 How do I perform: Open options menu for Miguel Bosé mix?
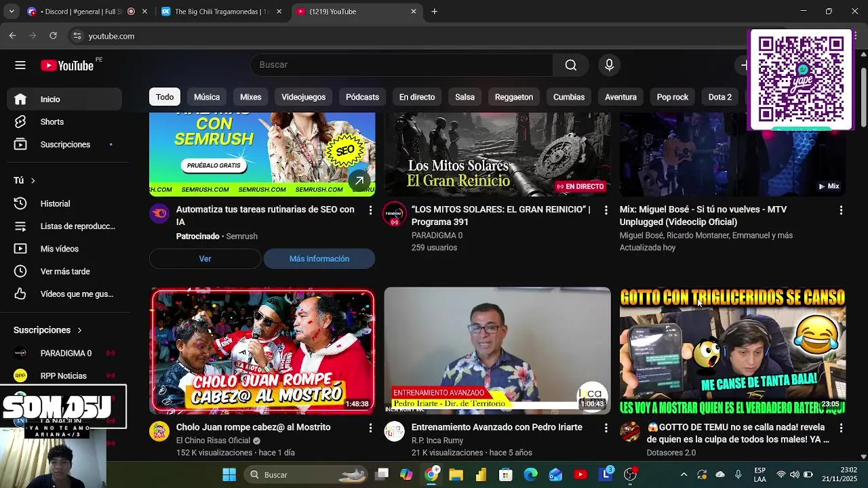click(841, 210)
